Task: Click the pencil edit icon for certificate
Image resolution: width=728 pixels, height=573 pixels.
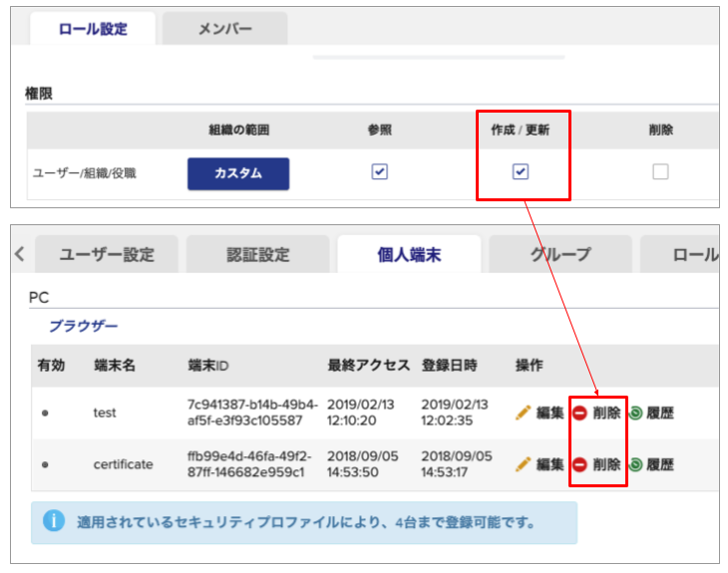Action: (524, 464)
